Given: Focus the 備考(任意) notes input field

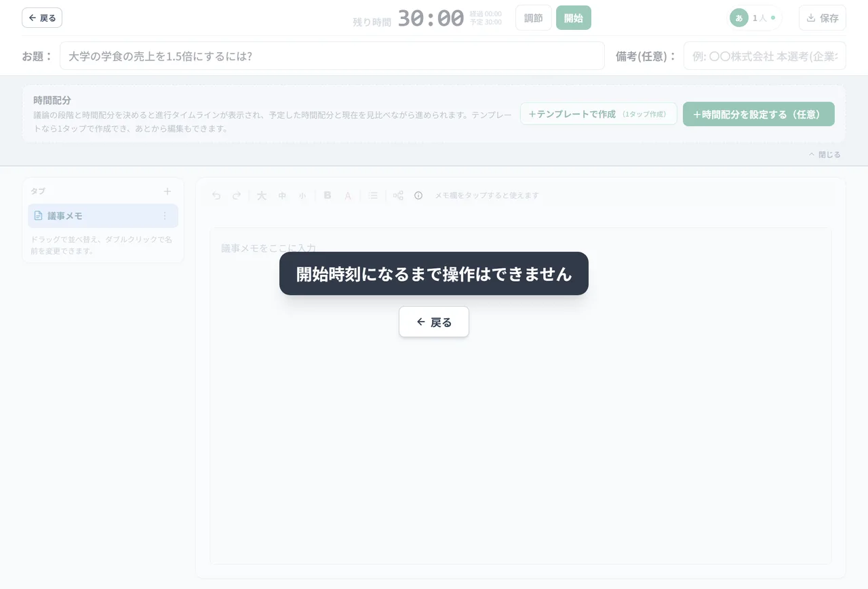Looking at the screenshot, I should point(765,56).
